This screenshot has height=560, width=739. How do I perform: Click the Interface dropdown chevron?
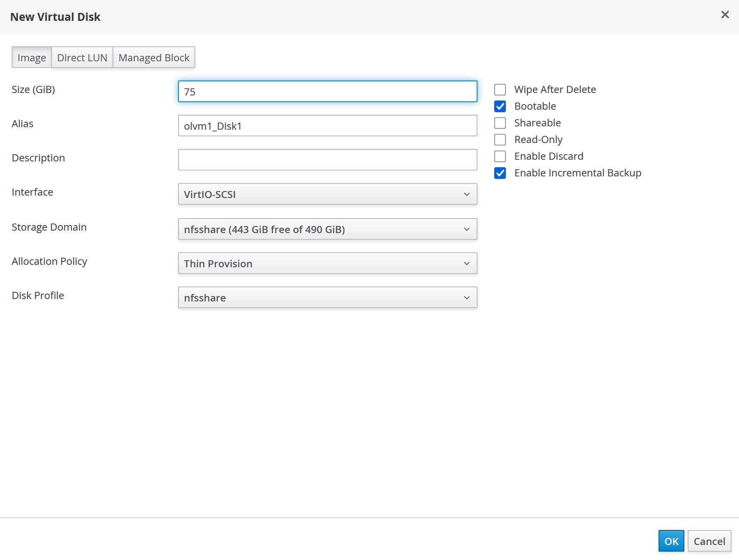pos(467,194)
